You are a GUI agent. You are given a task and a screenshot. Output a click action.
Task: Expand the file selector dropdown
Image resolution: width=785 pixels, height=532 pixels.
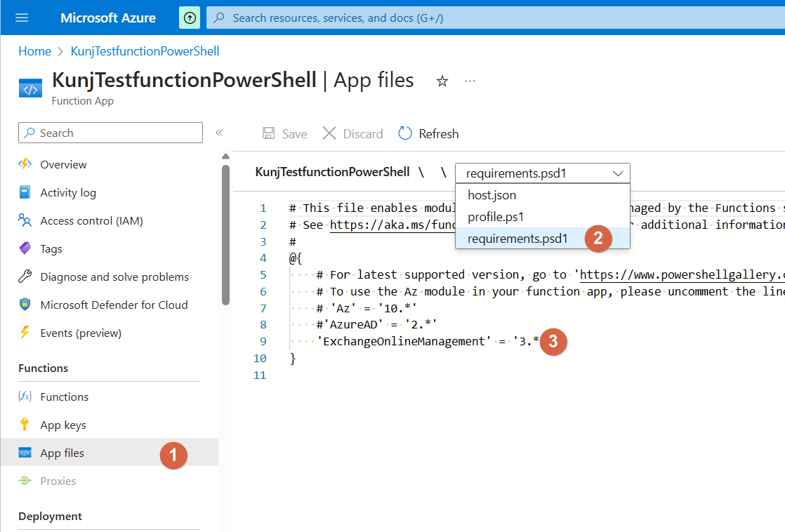tap(543, 173)
